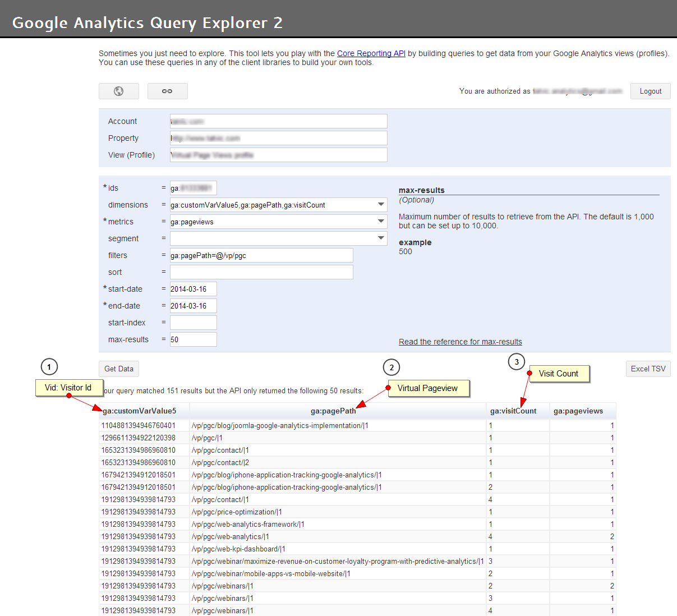
Task: Click the /vp/pgc/web-analytics/|1 path
Action: (231, 536)
